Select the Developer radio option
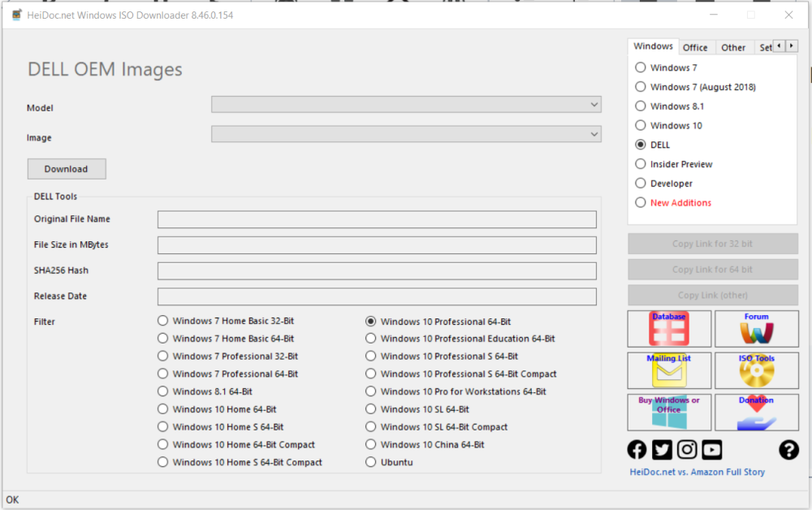 664,184
